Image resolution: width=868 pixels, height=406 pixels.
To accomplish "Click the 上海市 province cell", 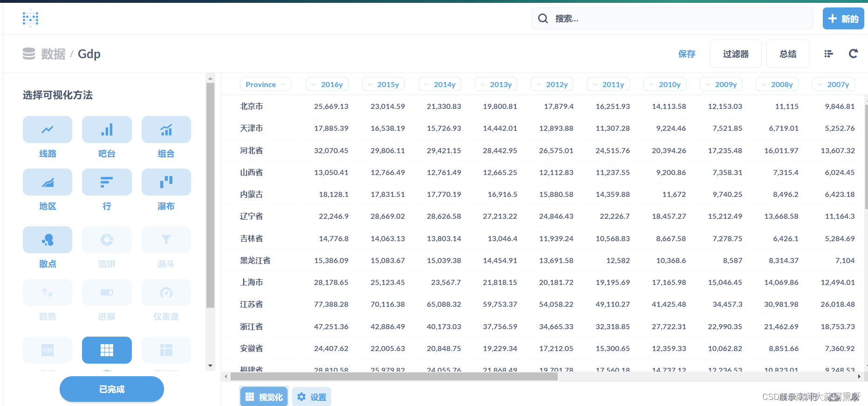I will pyautogui.click(x=252, y=282).
